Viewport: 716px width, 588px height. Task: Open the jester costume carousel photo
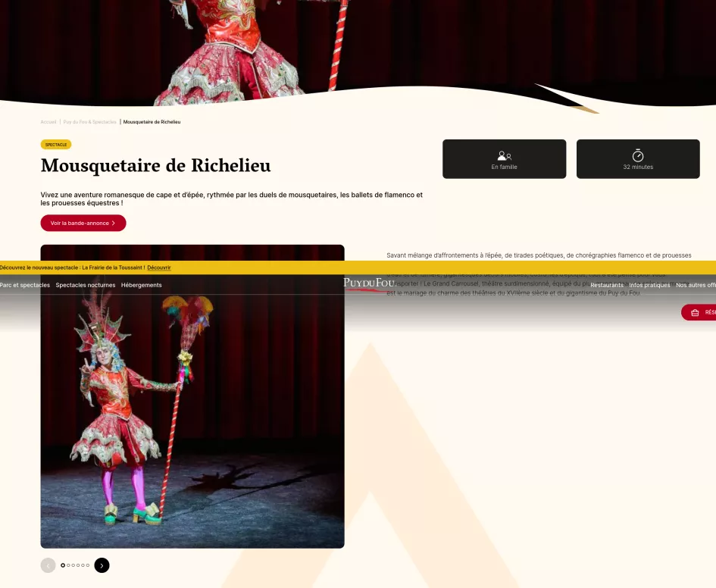point(192,396)
